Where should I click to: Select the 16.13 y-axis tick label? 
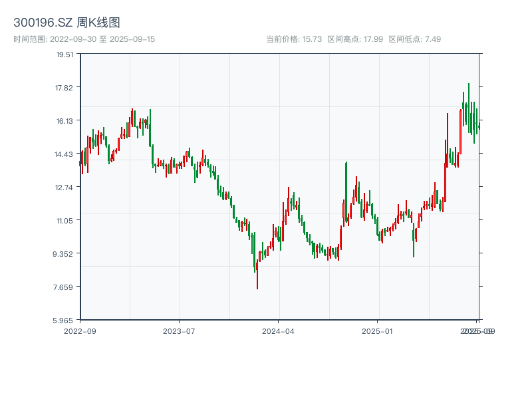65,121
